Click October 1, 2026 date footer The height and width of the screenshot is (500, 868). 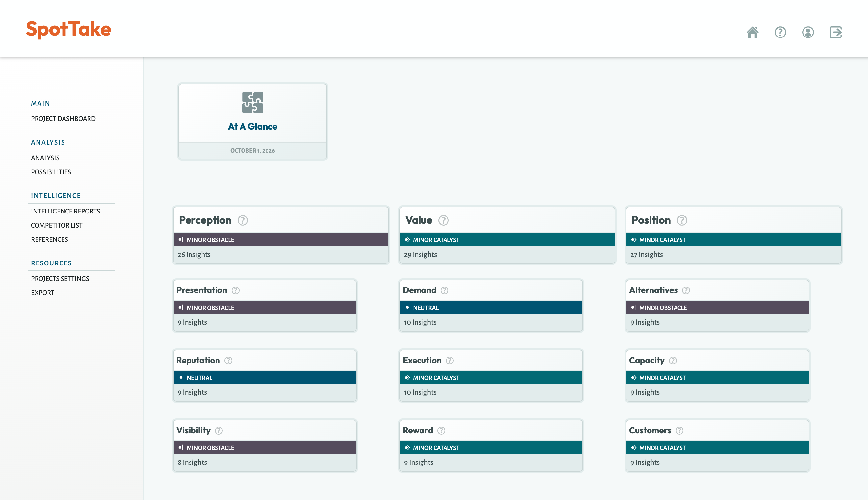(x=252, y=150)
